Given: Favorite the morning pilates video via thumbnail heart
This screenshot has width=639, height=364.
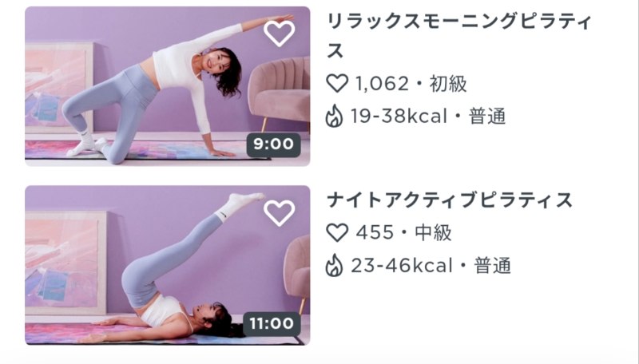Looking at the screenshot, I should pos(279,33).
